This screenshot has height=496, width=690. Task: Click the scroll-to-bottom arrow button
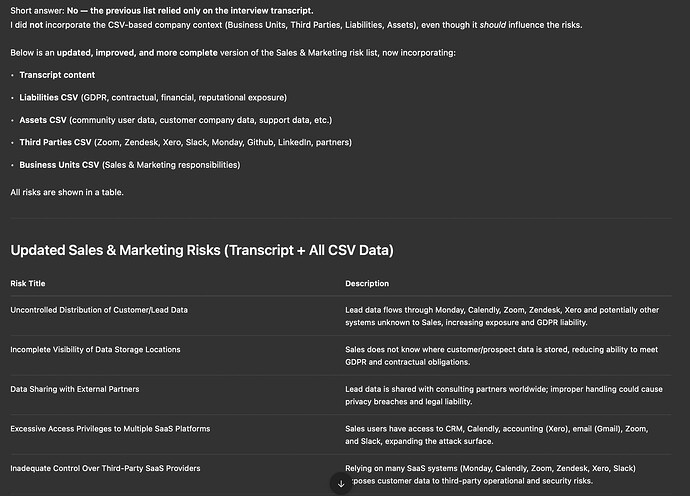click(341, 483)
